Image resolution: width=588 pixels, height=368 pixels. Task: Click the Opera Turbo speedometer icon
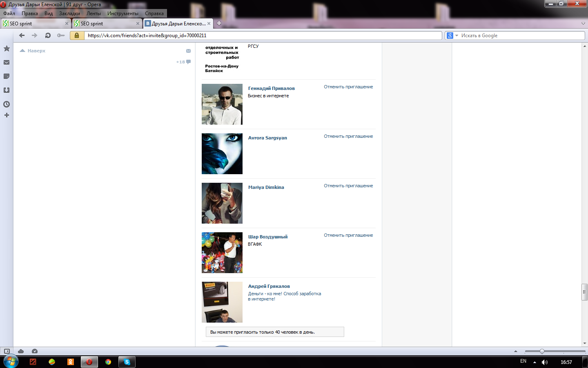click(35, 351)
